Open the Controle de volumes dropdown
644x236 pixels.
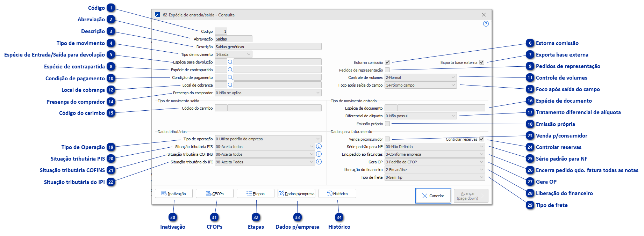point(453,77)
